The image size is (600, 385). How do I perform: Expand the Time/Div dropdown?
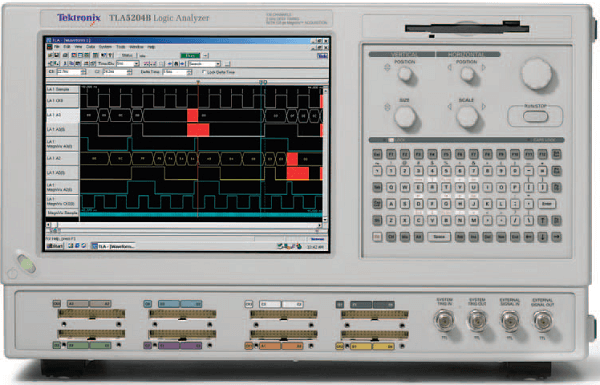coord(137,64)
